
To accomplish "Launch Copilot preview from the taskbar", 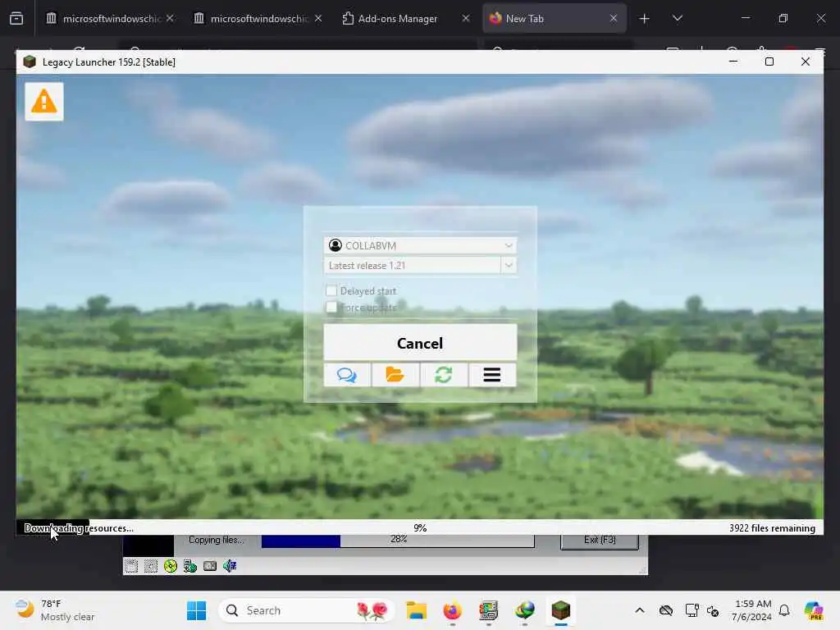I will pyautogui.click(x=814, y=610).
